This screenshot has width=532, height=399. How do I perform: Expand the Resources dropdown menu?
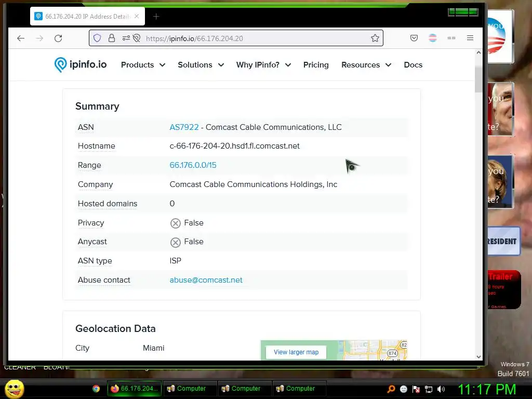click(366, 65)
